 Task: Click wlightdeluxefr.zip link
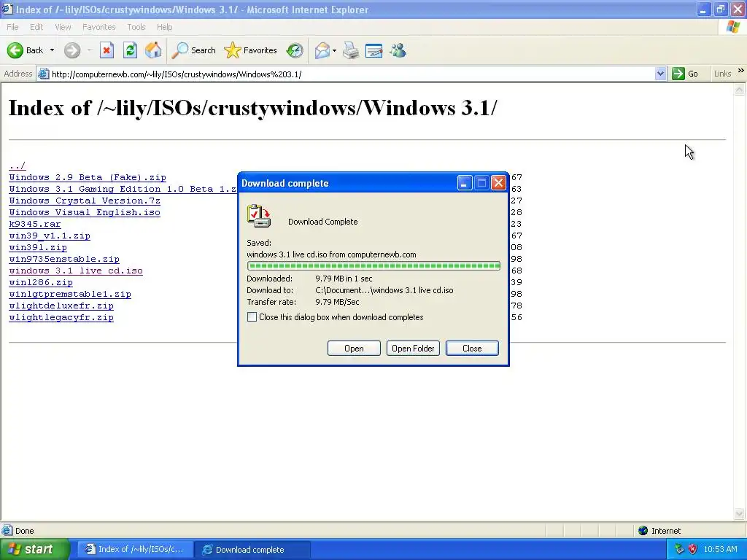pos(61,306)
